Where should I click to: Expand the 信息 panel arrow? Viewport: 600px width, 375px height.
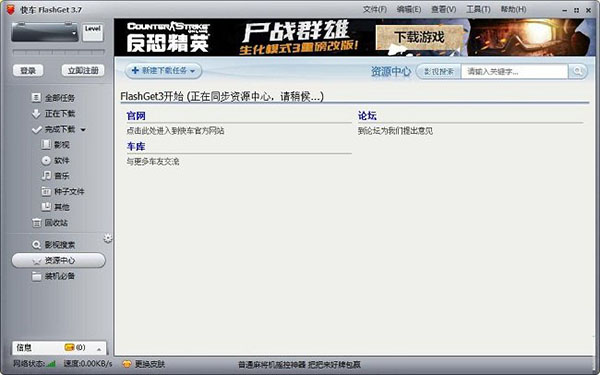99,349
